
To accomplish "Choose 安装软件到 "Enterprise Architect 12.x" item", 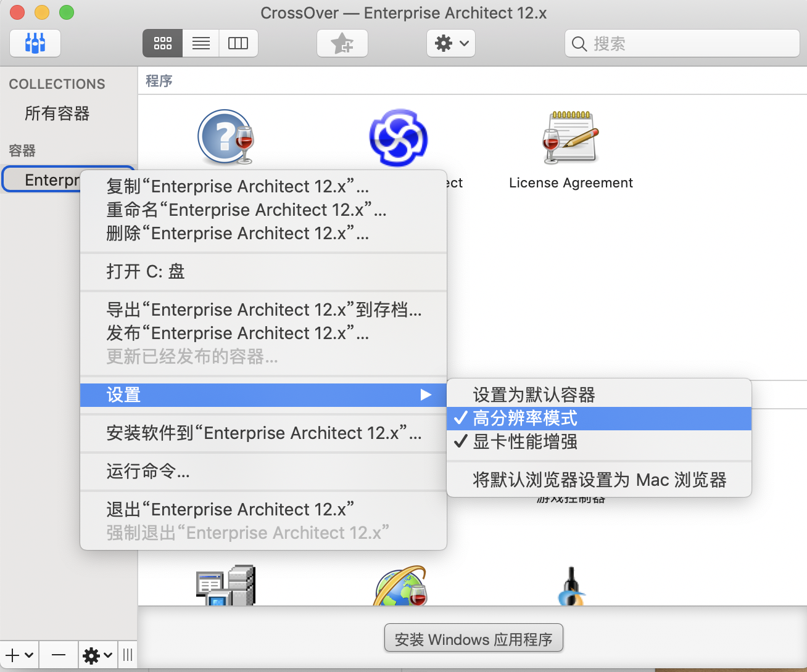I will (263, 433).
